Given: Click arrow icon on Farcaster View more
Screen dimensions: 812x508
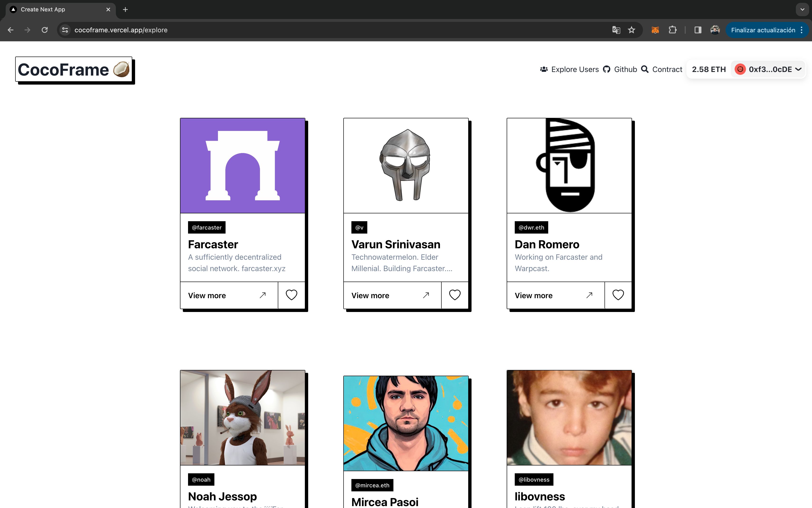Looking at the screenshot, I should click(x=263, y=295).
